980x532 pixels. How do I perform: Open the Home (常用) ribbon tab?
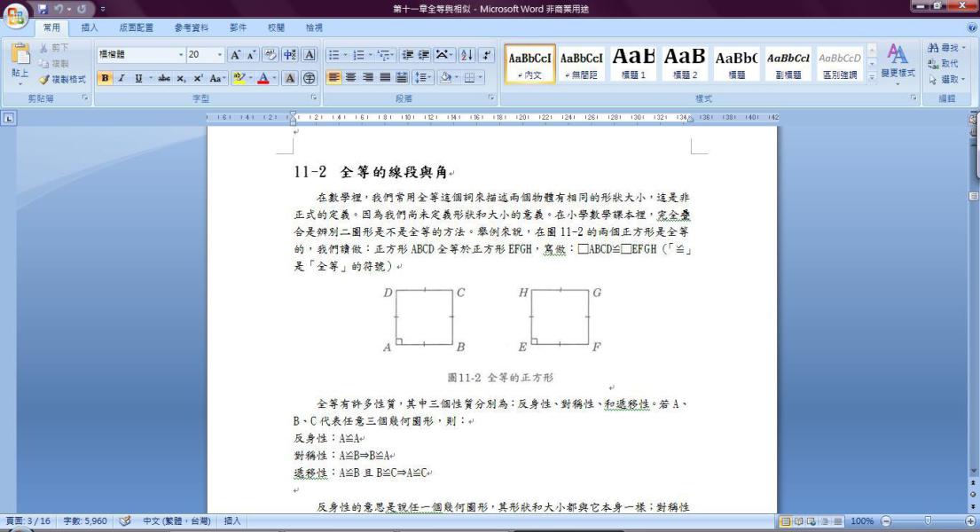tap(51, 27)
